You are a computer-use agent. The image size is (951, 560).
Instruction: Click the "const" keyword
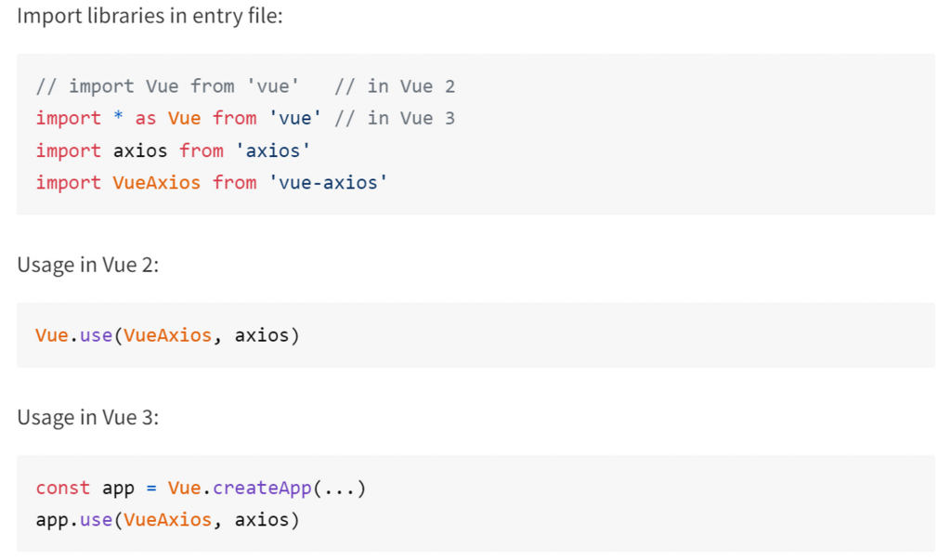[x=63, y=488]
